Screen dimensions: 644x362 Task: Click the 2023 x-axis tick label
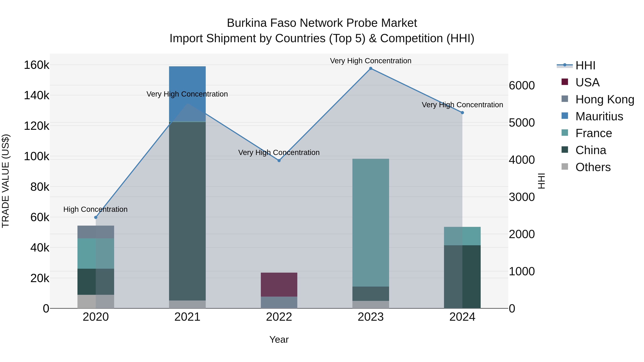pos(371,317)
